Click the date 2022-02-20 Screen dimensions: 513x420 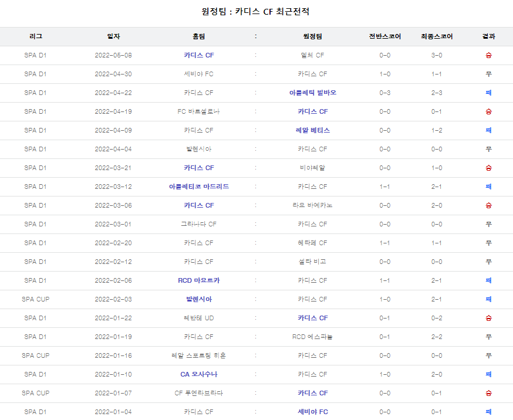point(113,243)
